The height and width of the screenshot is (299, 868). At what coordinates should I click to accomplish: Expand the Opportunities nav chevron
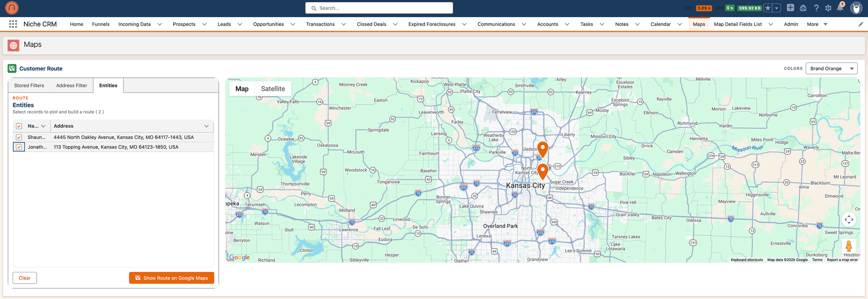pyautogui.click(x=292, y=24)
